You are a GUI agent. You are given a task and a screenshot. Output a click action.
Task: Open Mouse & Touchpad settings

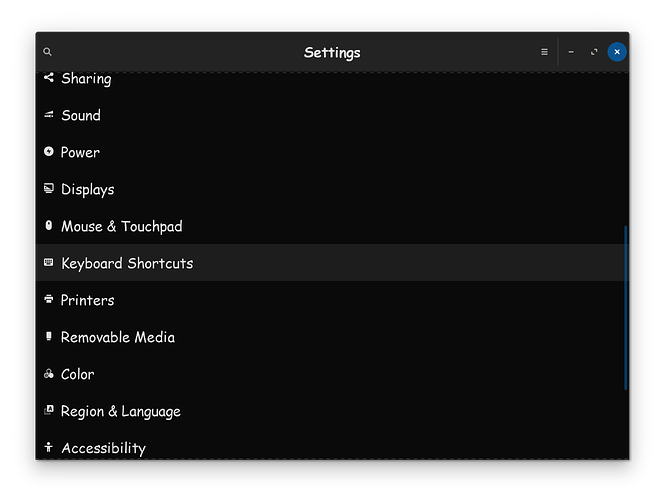click(330, 226)
